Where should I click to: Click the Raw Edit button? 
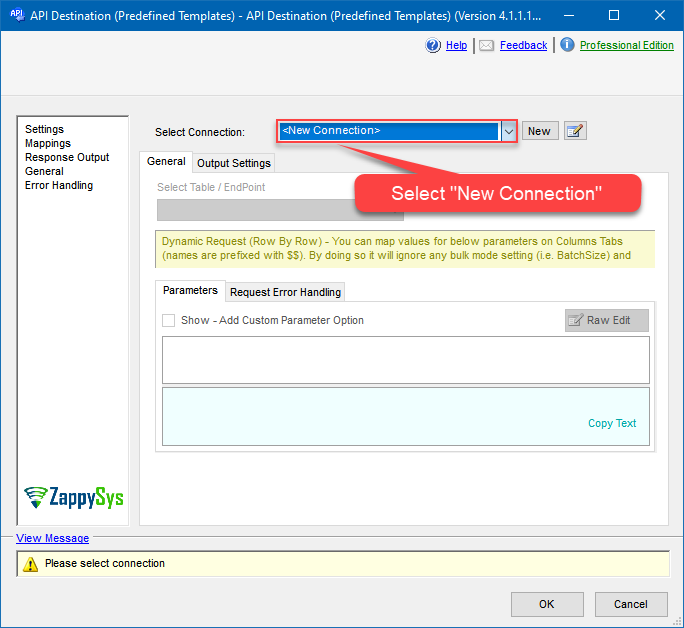[606, 321]
